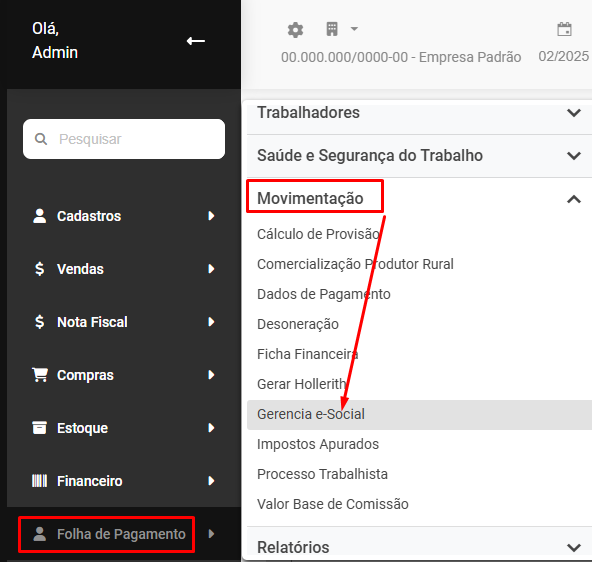The height and width of the screenshot is (562, 592).
Task: Click the Financeiro barcode icon
Action: click(x=40, y=481)
